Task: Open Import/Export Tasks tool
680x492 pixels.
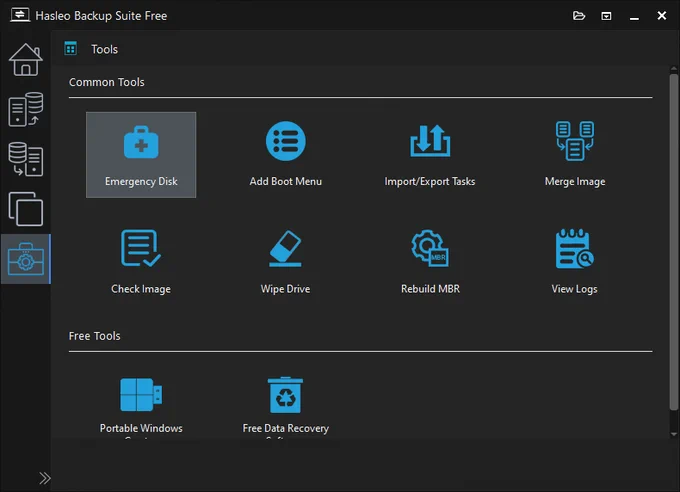Action: coord(430,155)
